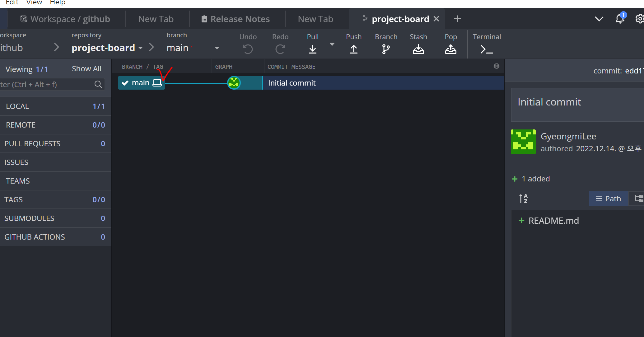The width and height of the screenshot is (644, 337).
Task: Click the Stash icon
Action: 418,49
